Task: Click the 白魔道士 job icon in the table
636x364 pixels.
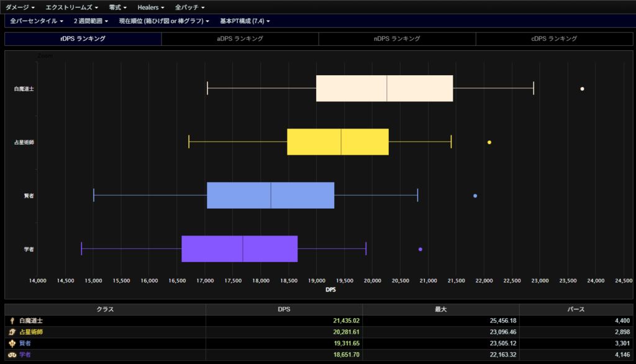Action: (x=12, y=321)
